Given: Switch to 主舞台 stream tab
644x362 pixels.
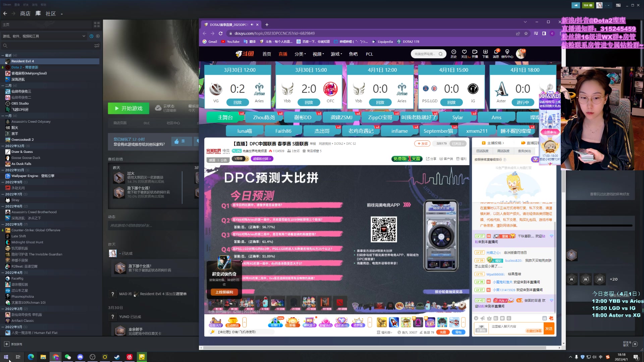Looking at the screenshot, I should click(225, 117).
